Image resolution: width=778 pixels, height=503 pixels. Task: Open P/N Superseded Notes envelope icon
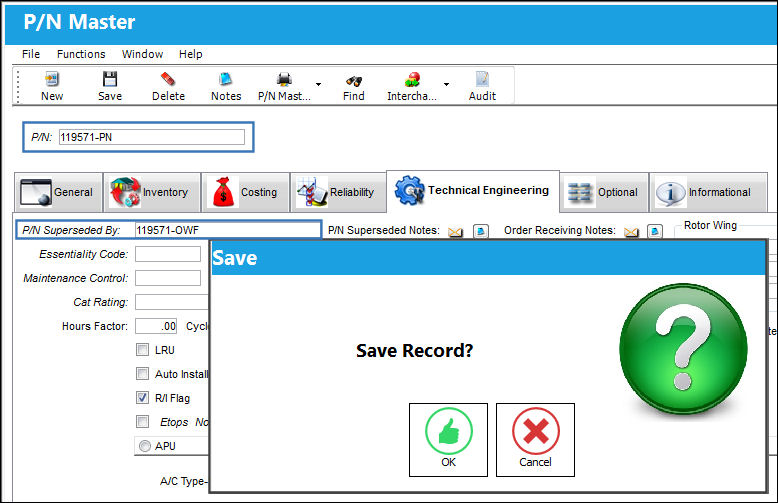pos(455,232)
